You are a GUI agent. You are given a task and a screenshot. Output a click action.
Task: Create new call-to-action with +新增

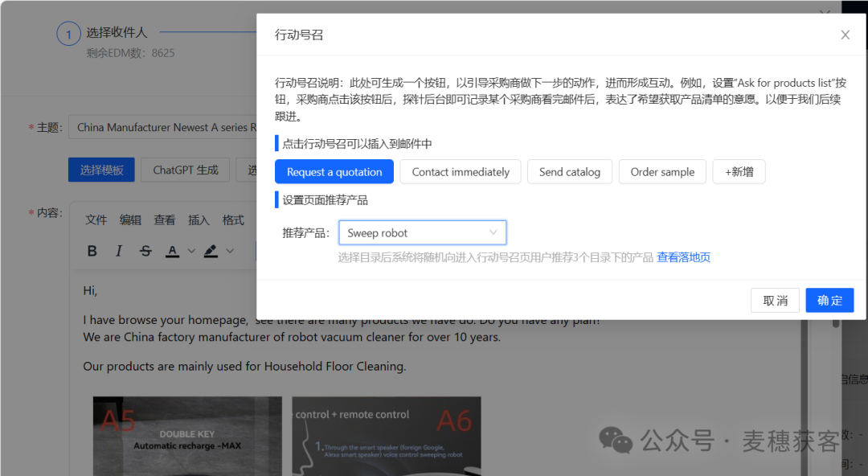tap(739, 171)
